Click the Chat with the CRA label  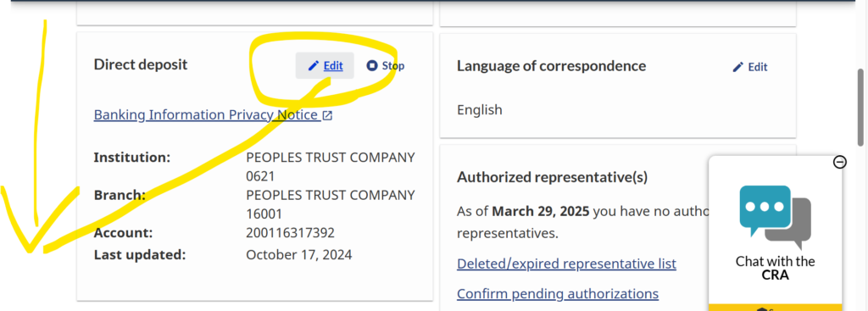click(775, 269)
